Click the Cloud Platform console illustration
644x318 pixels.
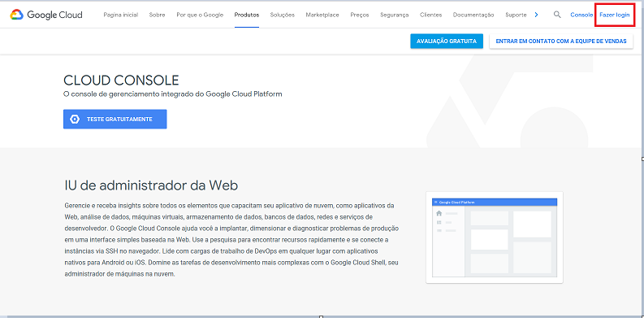point(495,237)
